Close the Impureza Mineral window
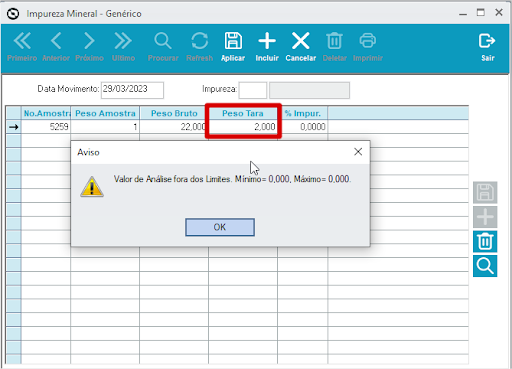The height and width of the screenshot is (369, 512). coord(499,13)
